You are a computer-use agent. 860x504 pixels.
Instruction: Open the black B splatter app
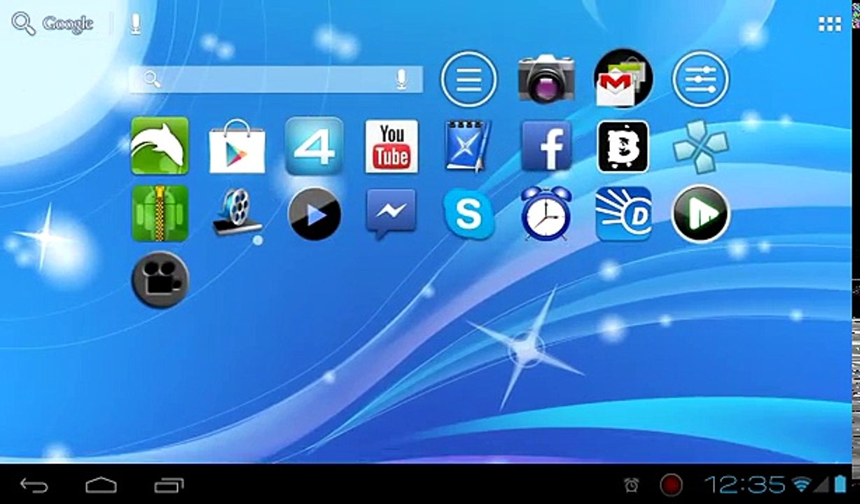pos(623,146)
